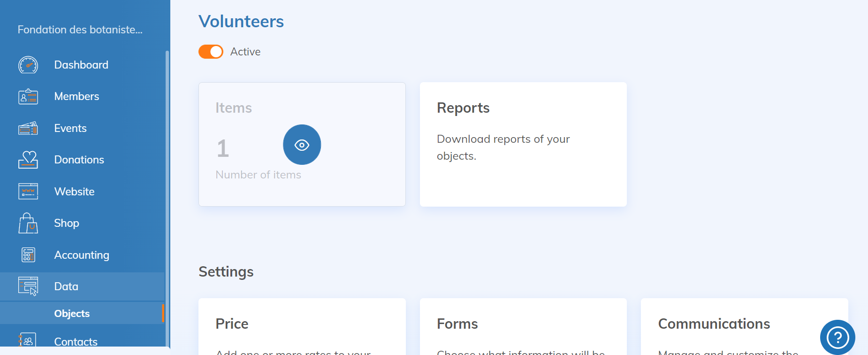The height and width of the screenshot is (355, 868).
Task: Click the Events ticket icon
Action: click(x=28, y=128)
